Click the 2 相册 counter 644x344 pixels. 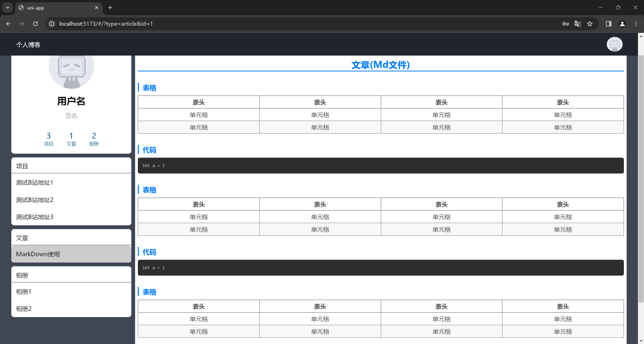point(94,139)
